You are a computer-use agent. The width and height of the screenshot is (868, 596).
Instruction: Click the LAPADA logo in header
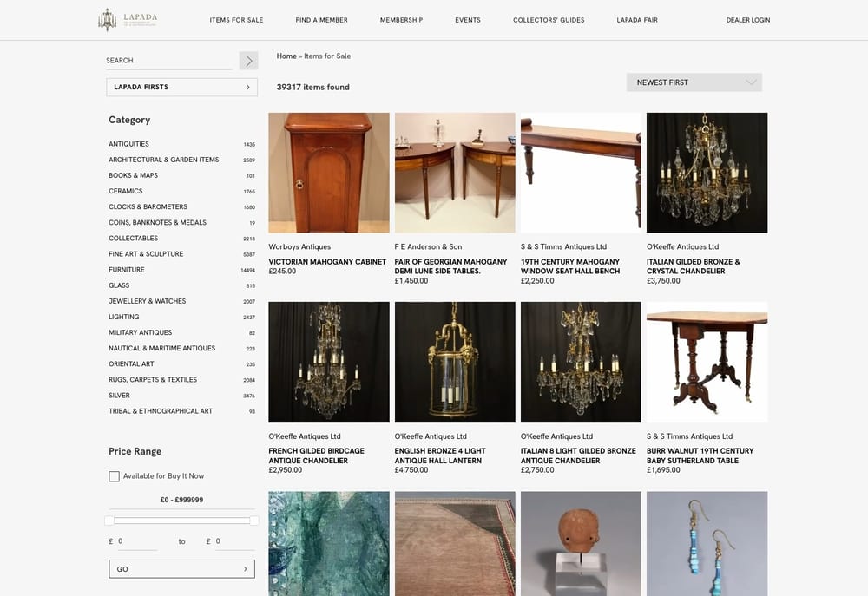coord(128,19)
